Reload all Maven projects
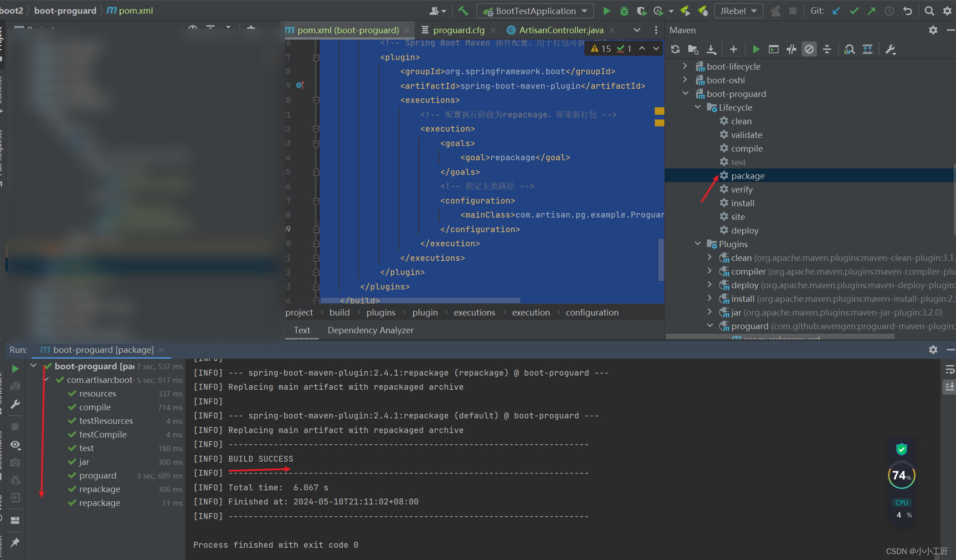The height and width of the screenshot is (560, 956). click(x=676, y=49)
